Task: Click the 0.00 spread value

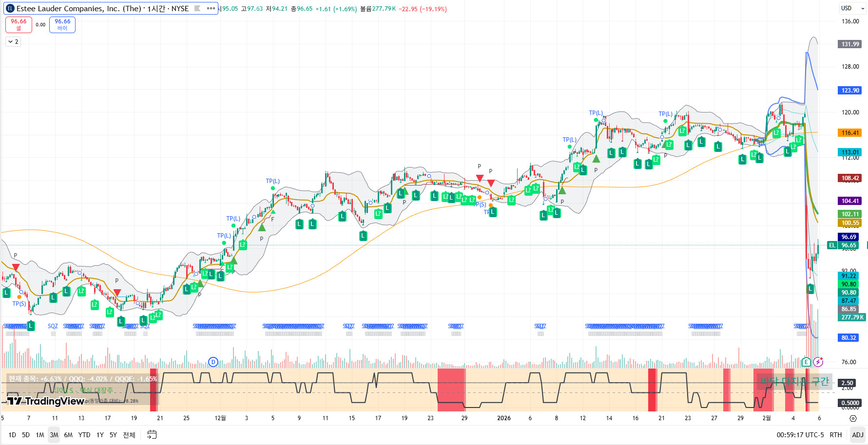Action: (40, 24)
